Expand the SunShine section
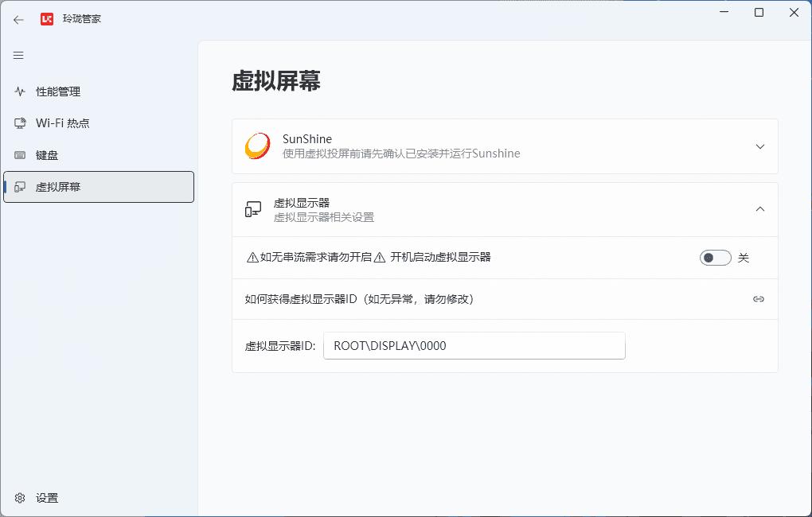The width and height of the screenshot is (812, 517). (758, 146)
